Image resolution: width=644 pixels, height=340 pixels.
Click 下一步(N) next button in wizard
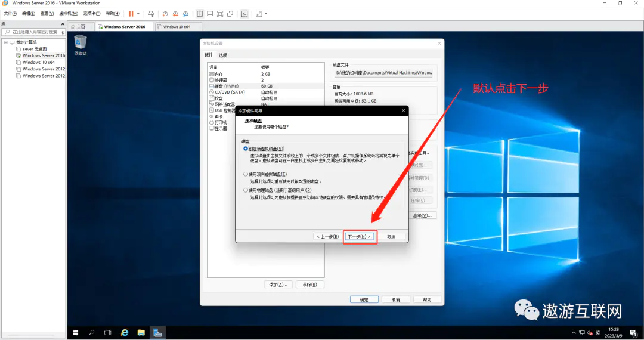click(x=360, y=237)
